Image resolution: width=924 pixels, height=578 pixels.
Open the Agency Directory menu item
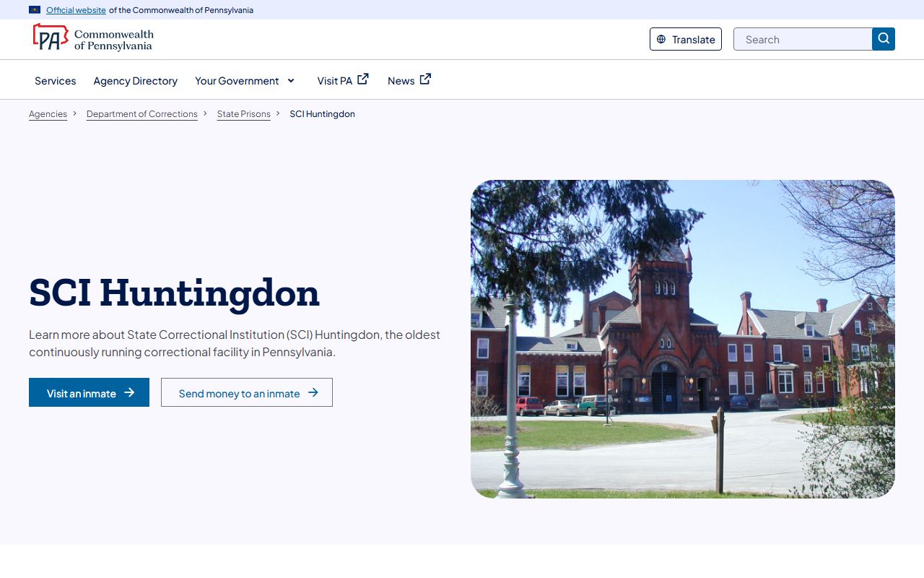(x=136, y=81)
